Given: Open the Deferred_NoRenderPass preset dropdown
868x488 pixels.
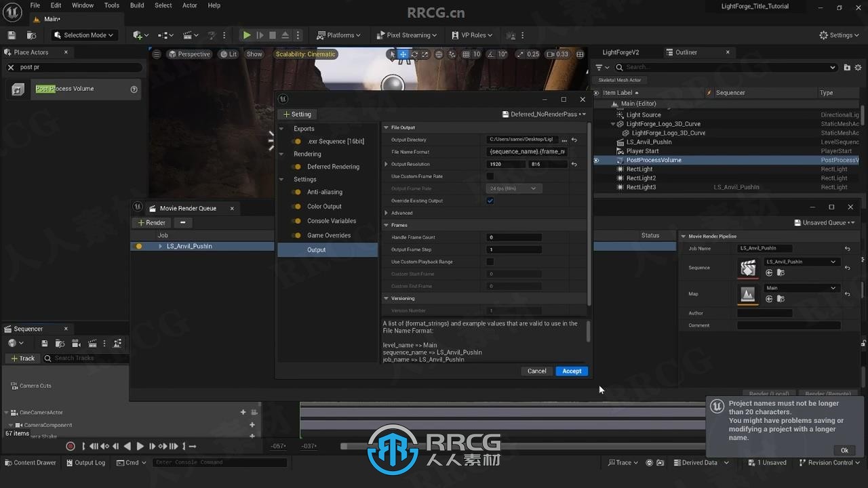Looking at the screenshot, I should click(544, 115).
